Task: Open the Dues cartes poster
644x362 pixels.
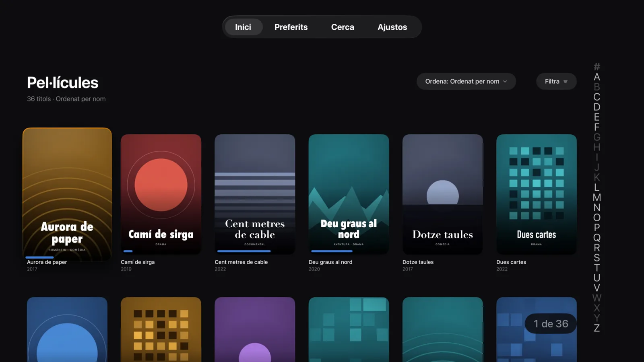Action: coord(537,194)
